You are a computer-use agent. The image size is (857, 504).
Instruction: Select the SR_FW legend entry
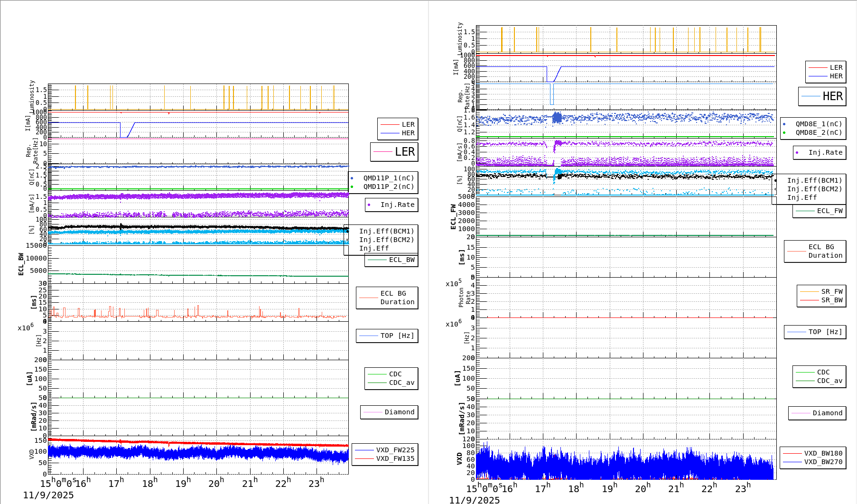[x=831, y=291]
